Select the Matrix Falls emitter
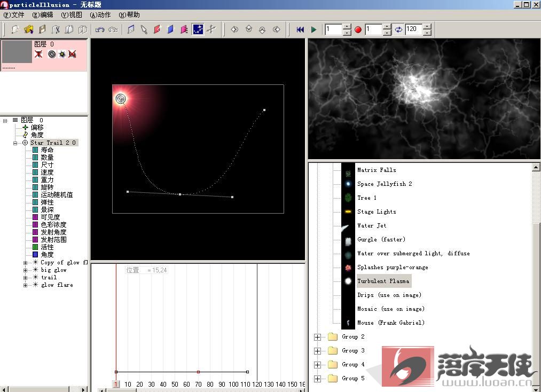This screenshot has width=541, height=392. [377, 170]
